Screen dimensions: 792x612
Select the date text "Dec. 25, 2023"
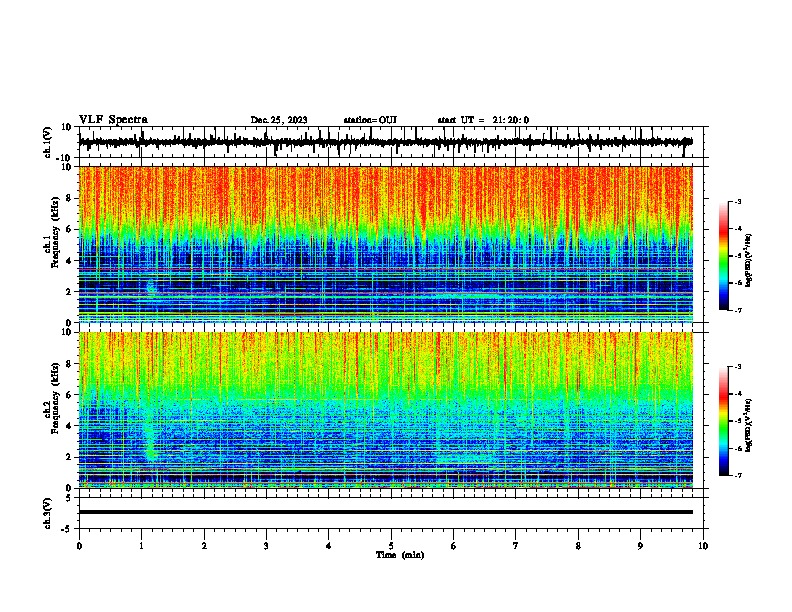point(279,120)
